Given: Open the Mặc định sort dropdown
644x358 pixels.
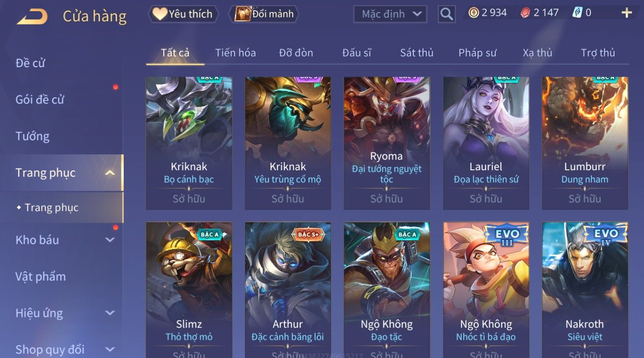Looking at the screenshot, I should click(x=390, y=14).
